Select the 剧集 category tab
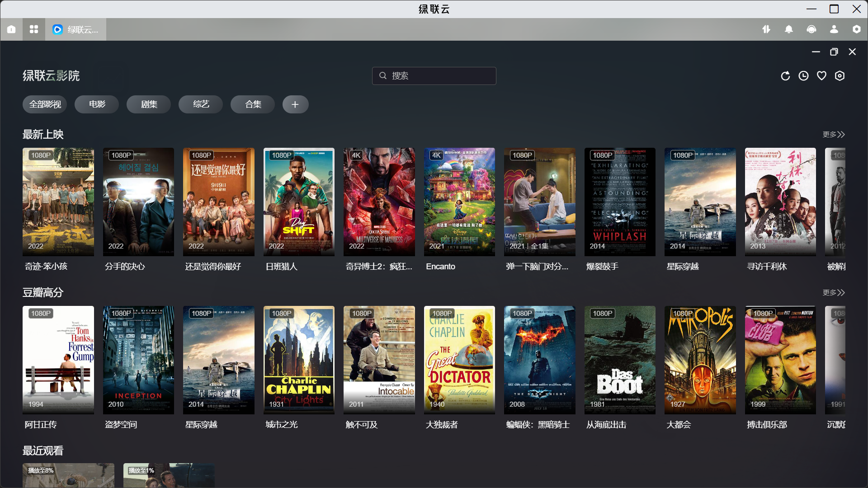The image size is (868, 488). click(149, 104)
